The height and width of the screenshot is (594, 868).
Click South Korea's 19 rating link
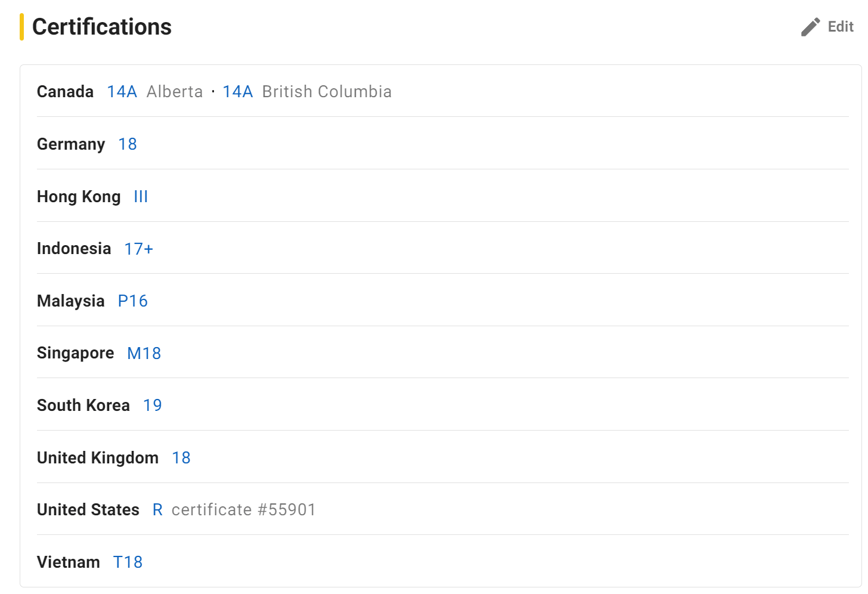[153, 406]
